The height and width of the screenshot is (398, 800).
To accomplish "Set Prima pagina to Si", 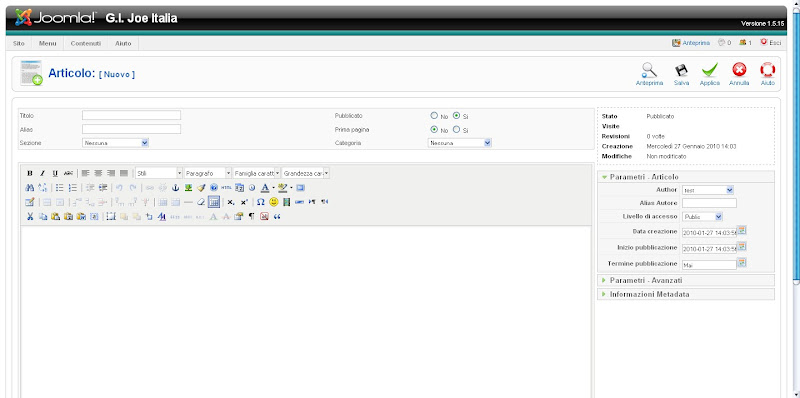I will coord(457,130).
